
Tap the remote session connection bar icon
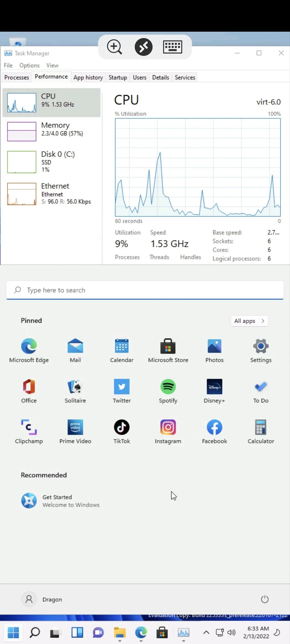144,47
